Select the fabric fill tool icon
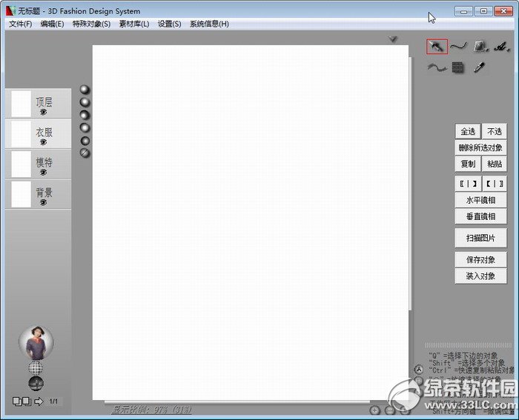 (480, 47)
